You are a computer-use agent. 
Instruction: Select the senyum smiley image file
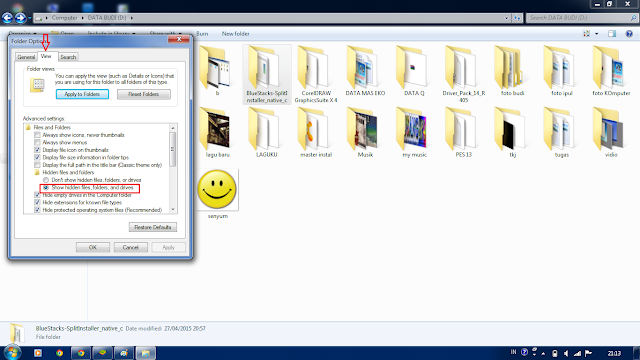tap(217, 194)
